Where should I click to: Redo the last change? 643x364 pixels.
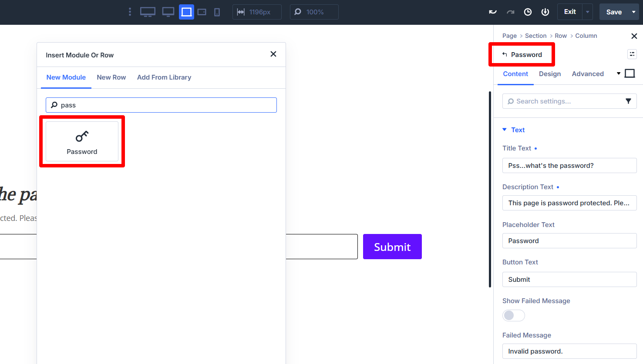pos(510,12)
